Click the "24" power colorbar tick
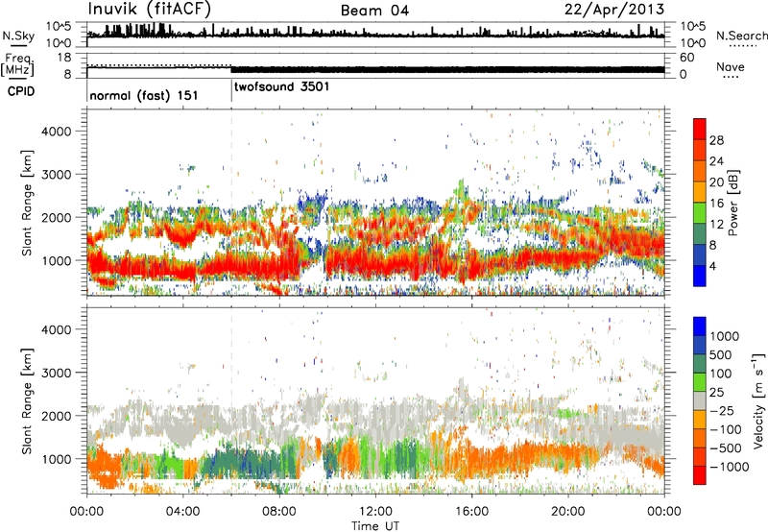The width and height of the screenshot is (768, 532). (716, 161)
